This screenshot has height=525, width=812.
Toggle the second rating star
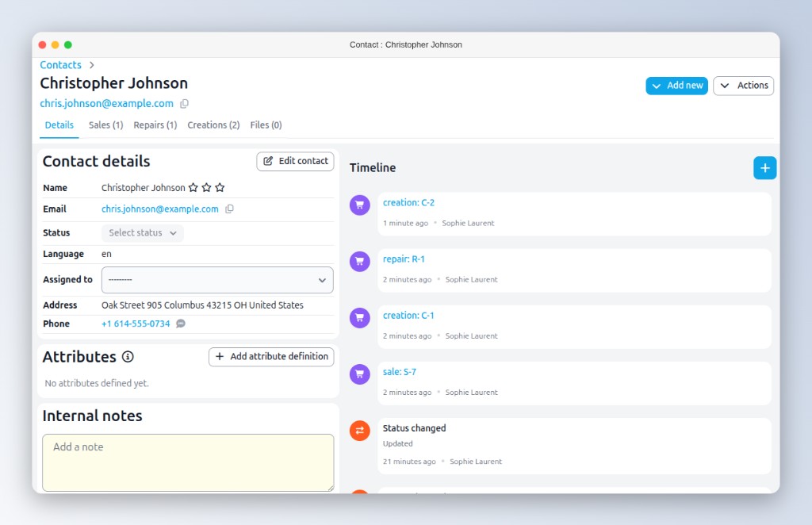(206, 188)
